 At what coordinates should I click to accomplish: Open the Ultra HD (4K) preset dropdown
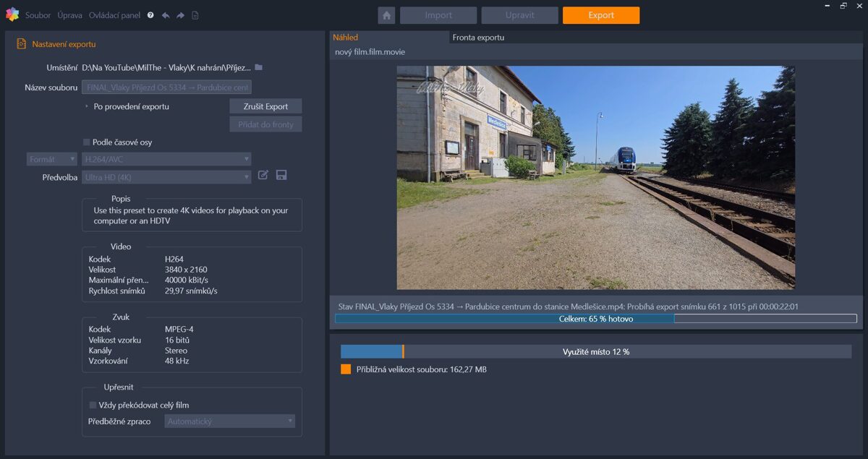tap(166, 177)
